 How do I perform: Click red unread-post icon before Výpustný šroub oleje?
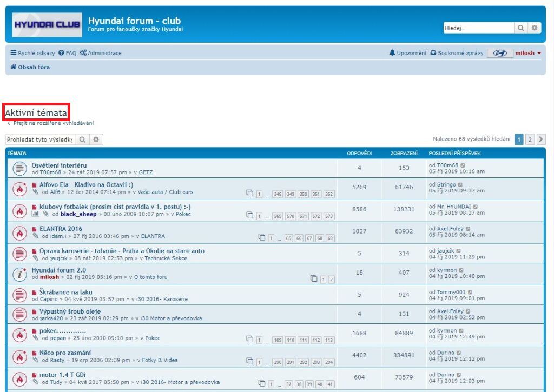34,312
